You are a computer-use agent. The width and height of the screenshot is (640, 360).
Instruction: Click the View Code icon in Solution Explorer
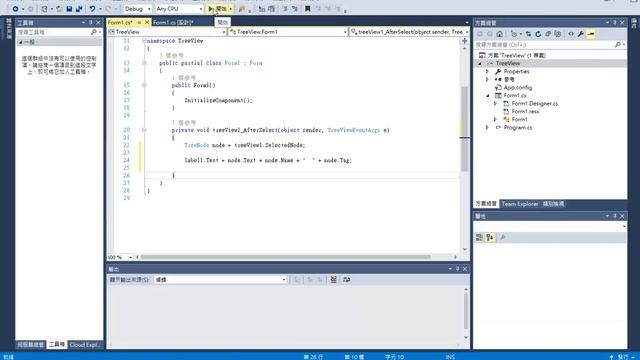tap(571, 34)
